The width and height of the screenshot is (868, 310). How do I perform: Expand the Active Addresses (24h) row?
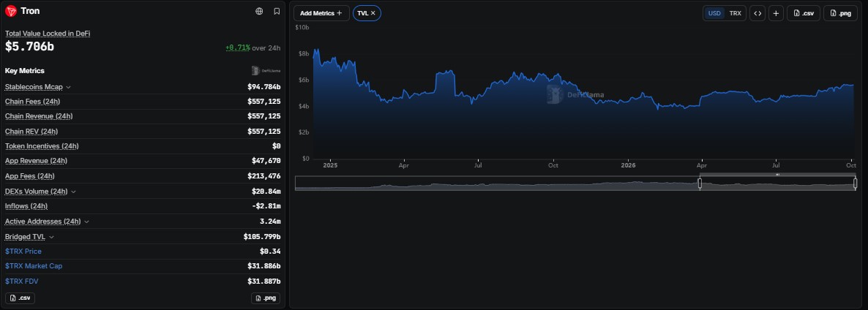[x=86, y=222]
